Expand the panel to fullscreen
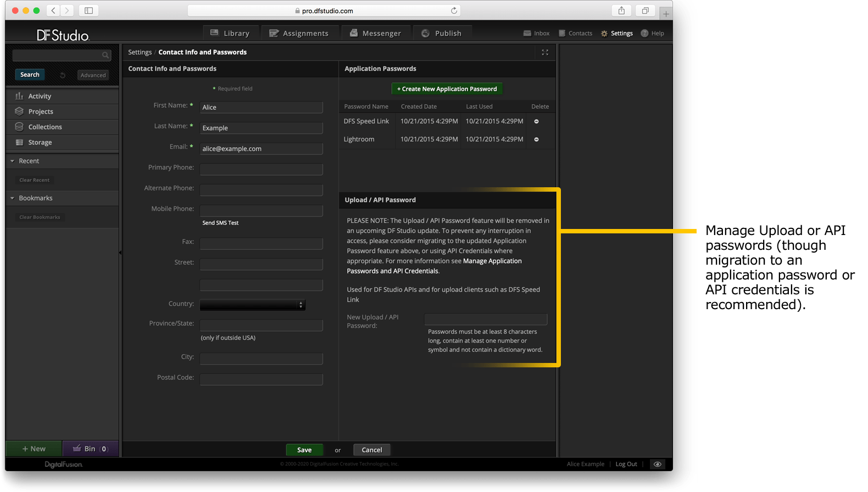The height and width of the screenshot is (492, 868). tap(545, 52)
